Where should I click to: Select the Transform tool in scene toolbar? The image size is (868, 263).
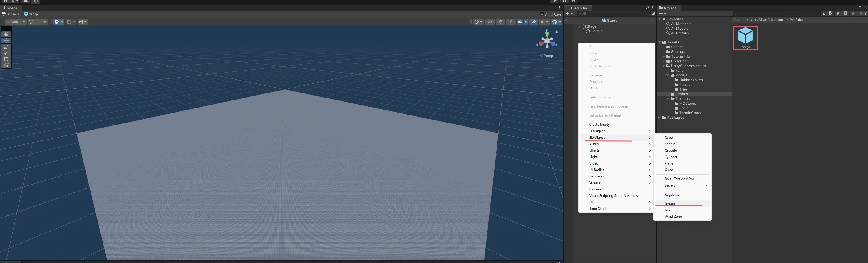6,65
